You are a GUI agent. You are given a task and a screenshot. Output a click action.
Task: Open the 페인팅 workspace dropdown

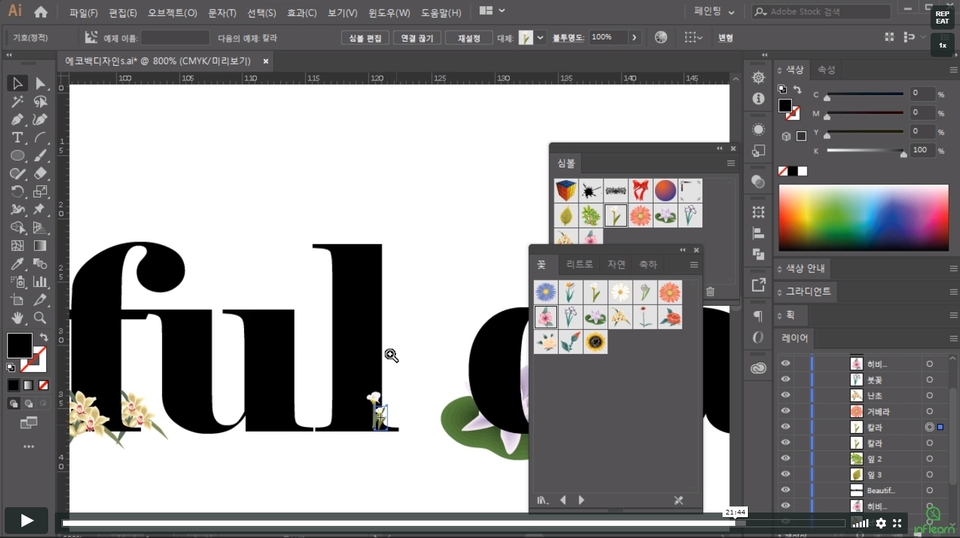click(x=715, y=12)
